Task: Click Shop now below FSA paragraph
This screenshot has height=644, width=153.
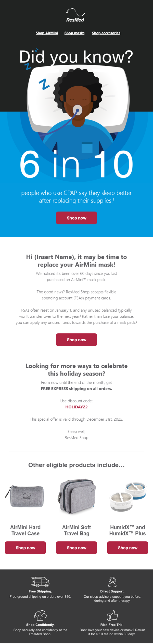Action: [x=76, y=340]
